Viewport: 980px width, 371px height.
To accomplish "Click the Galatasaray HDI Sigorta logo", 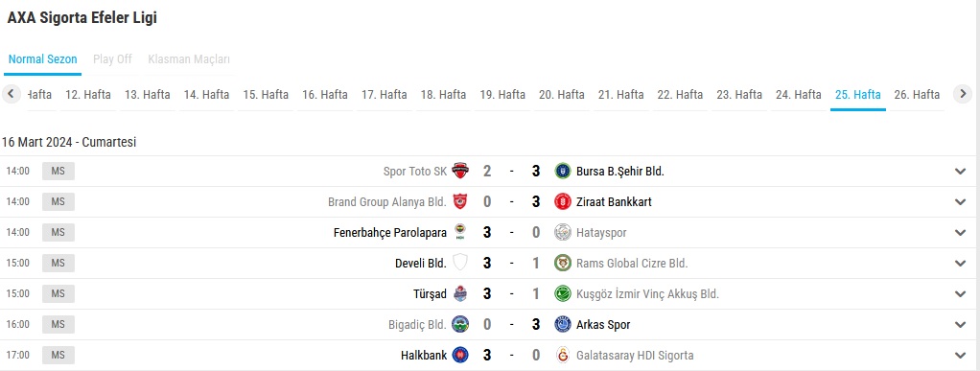I will coord(563,355).
